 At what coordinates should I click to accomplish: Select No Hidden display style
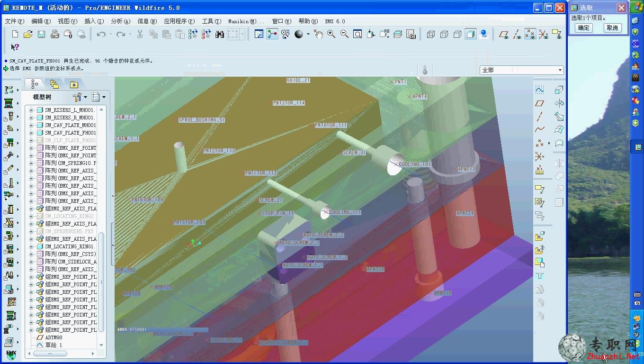[x=457, y=34]
